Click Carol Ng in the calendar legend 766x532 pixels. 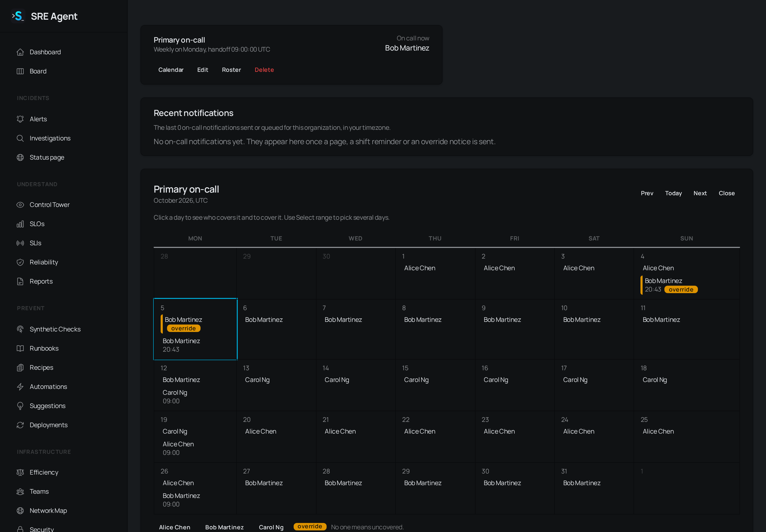point(271,527)
